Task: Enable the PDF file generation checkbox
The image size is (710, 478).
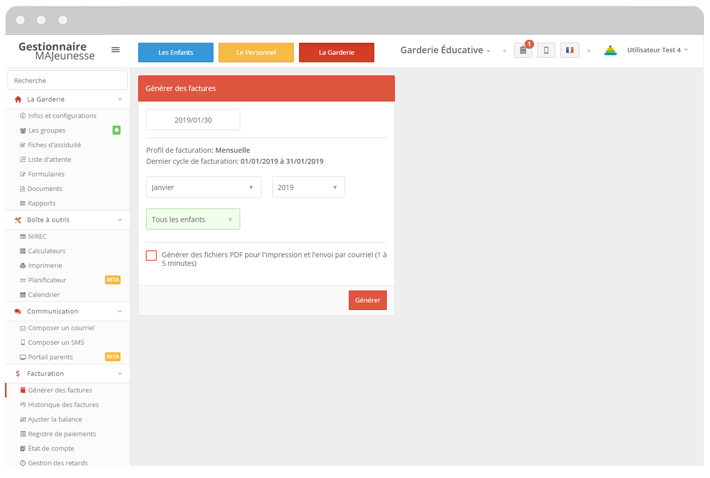Action: (x=151, y=256)
